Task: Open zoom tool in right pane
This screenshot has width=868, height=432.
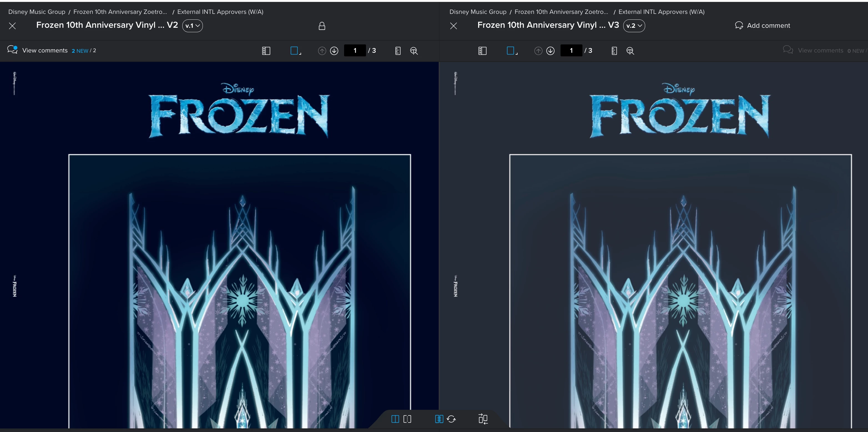Action: (x=630, y=51)
